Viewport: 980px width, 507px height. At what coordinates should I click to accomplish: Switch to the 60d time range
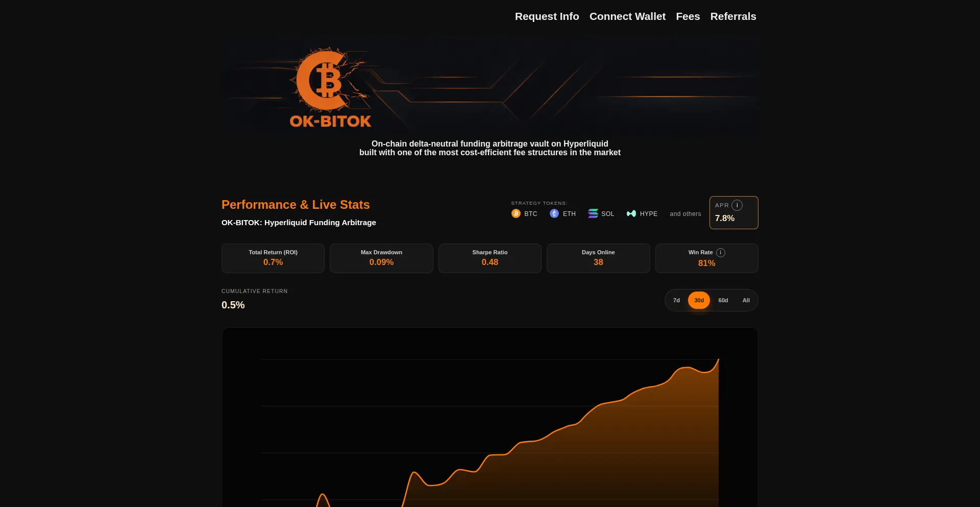[x=723, y=300]
